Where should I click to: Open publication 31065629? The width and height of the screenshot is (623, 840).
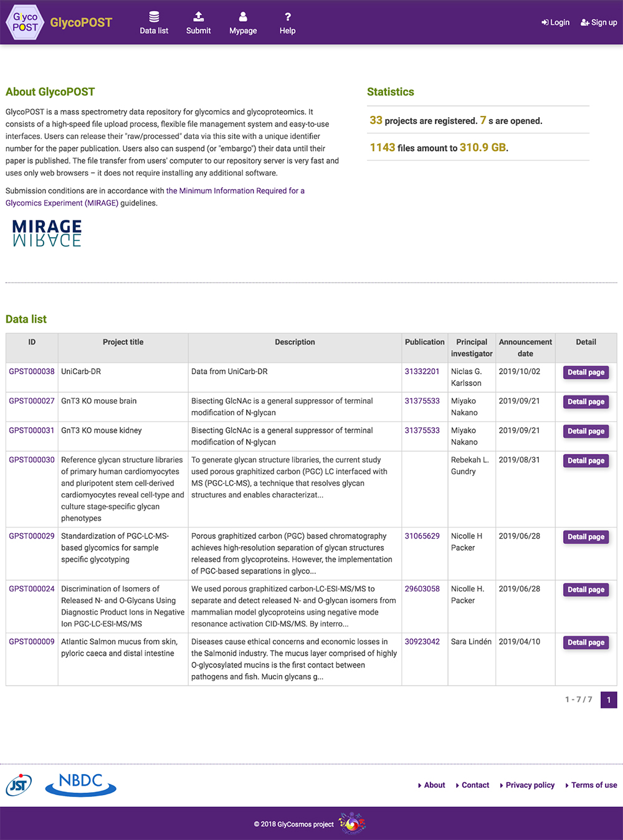click(422, 536)
